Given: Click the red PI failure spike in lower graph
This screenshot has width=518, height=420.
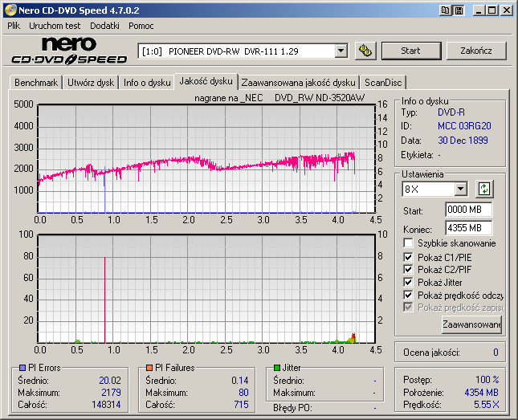Looking at the screenshot, I should [104, 300].
